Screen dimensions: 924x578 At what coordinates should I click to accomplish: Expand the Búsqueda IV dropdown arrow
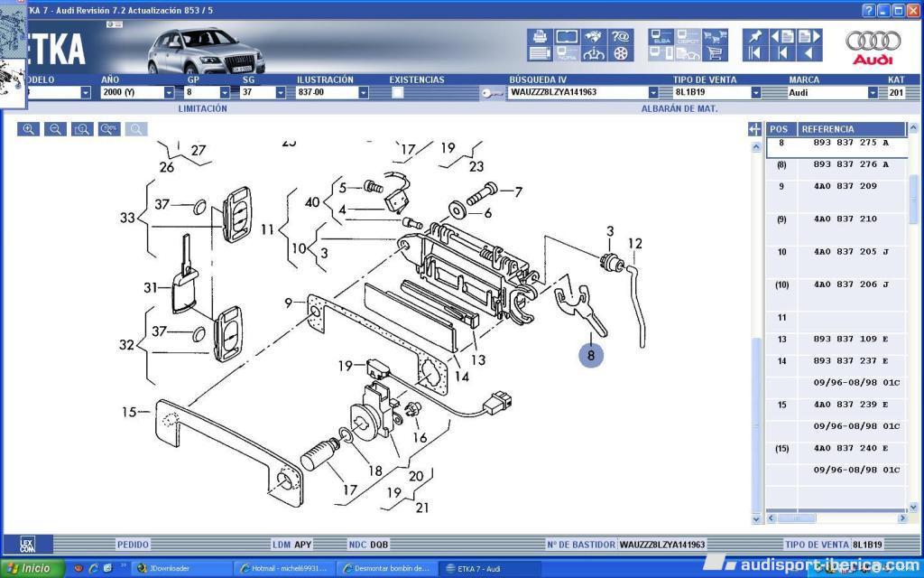pos(653,93)
